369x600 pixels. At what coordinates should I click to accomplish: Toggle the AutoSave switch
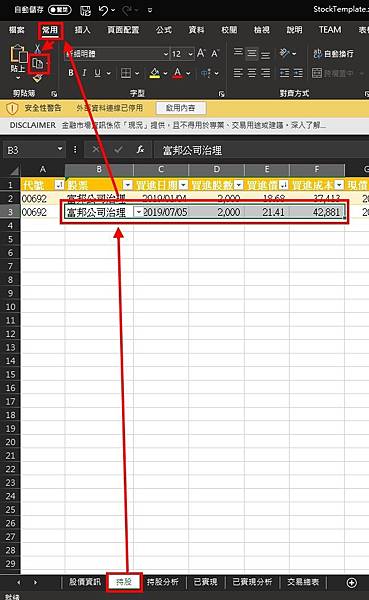point(60,10)
